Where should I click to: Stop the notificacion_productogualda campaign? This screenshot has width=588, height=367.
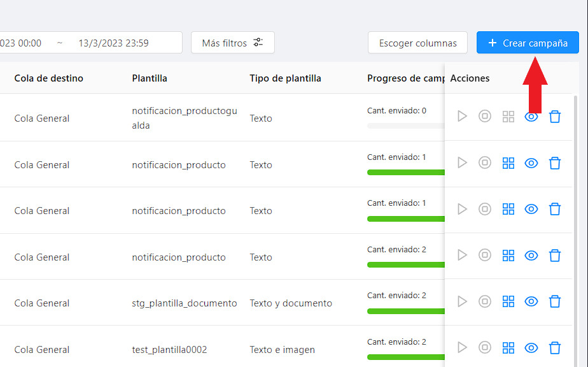(485, 117)
